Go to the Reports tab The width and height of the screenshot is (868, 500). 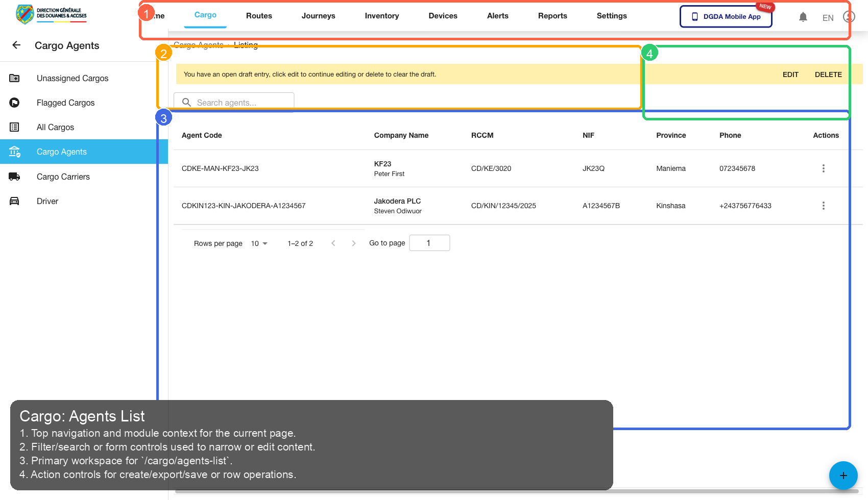tap(552, 16)
